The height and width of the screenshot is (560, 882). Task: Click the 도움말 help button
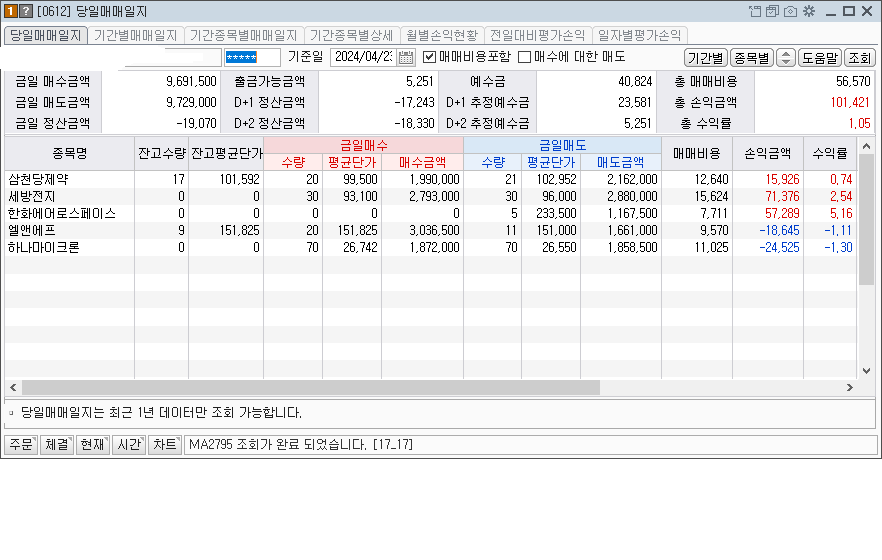820,58
